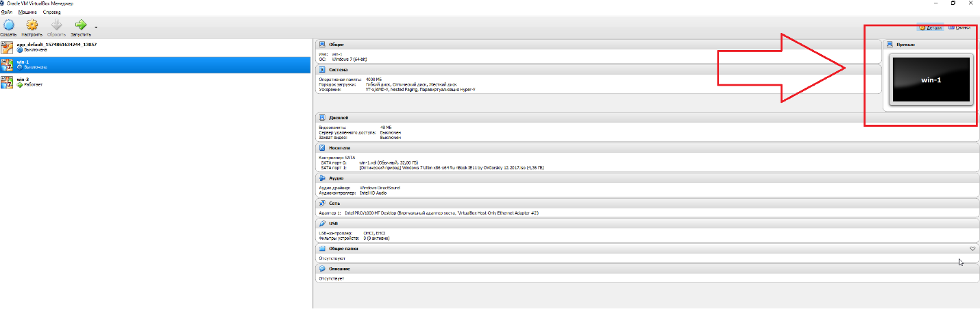Open the dropdown arrow beside Запустить

click(x=96, y=28)
